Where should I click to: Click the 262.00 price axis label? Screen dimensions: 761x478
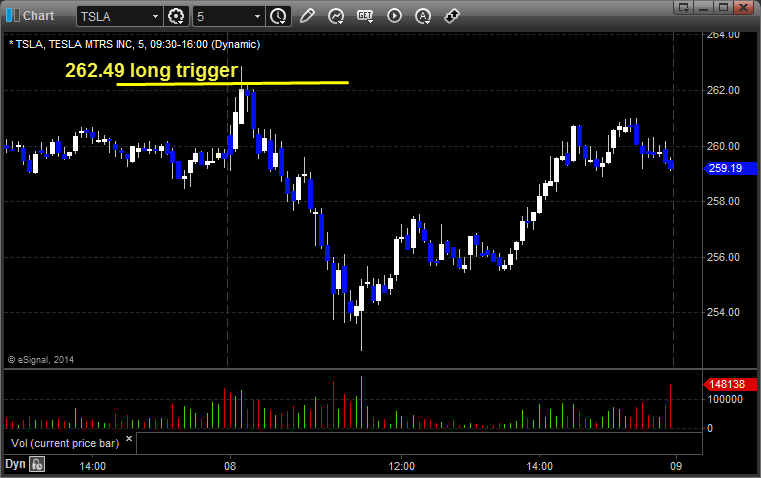723,90
